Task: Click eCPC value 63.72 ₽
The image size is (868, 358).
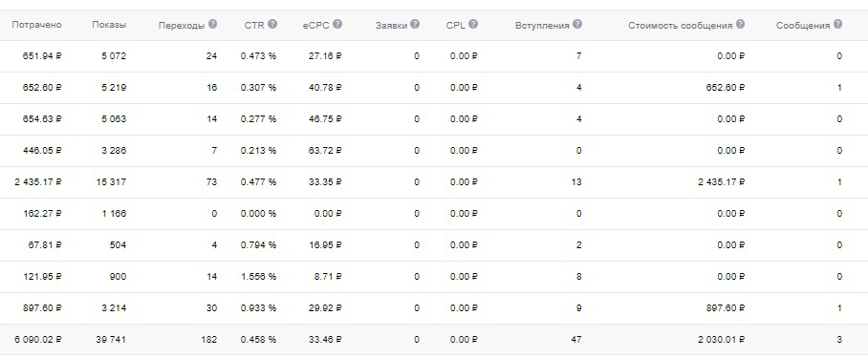Action: click(325, 150)
